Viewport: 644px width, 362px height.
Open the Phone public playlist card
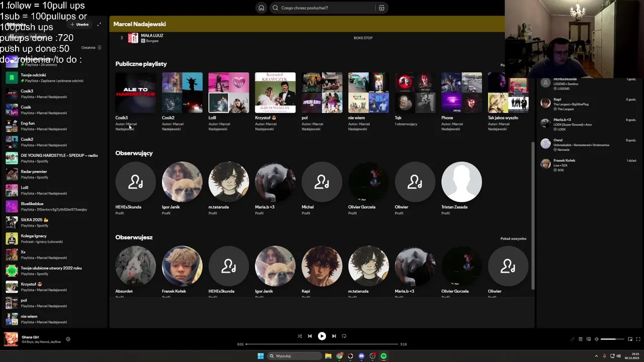[x=461, y=102]
